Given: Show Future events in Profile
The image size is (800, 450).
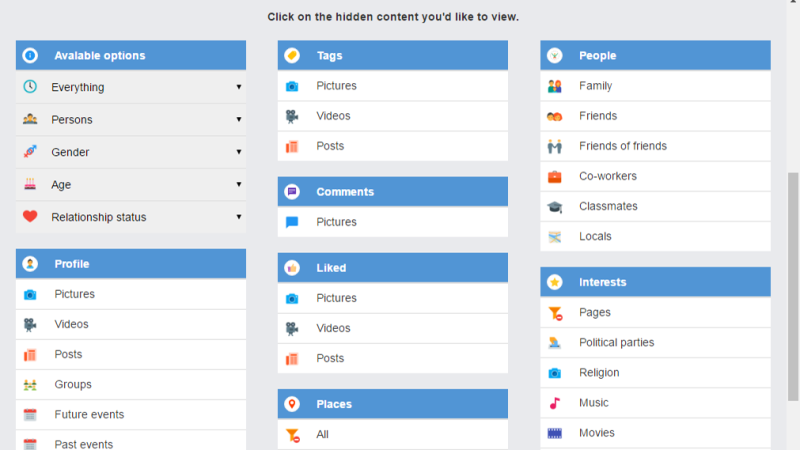Looking at the screenshot, I should tap(89, 414).
